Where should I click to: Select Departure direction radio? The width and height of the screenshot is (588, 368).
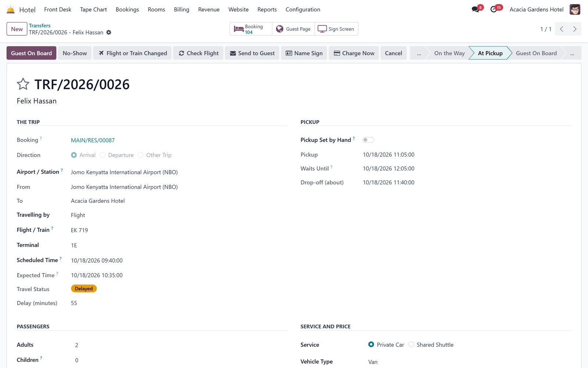[x=103, y=155]
